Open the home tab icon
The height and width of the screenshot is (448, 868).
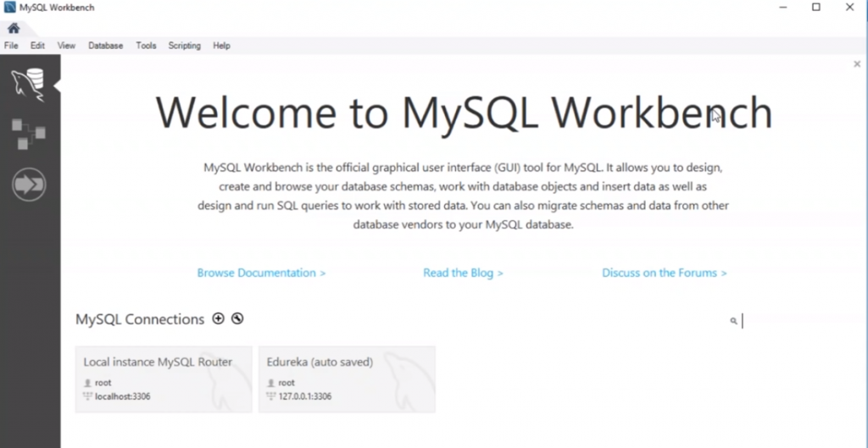point(14,28)
